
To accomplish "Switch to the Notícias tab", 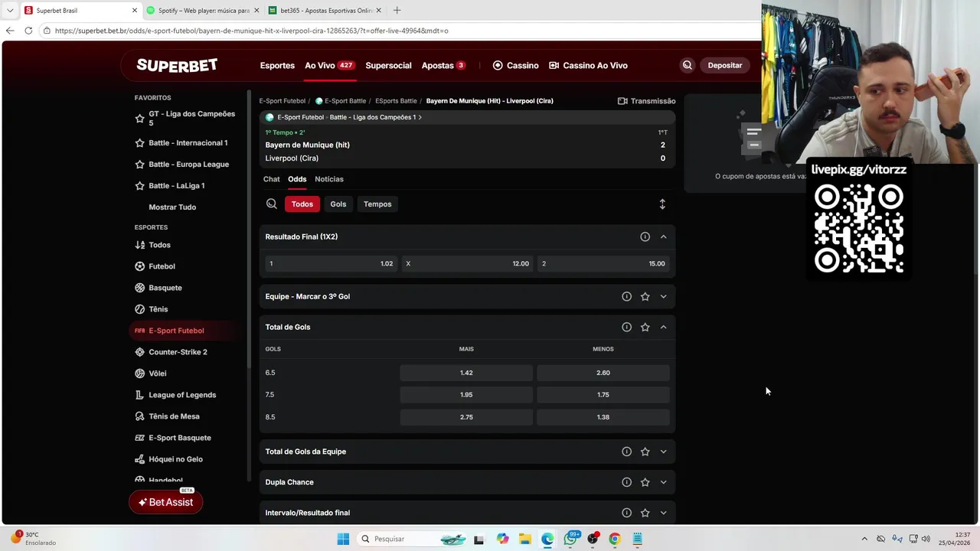I will click(329, 179).
